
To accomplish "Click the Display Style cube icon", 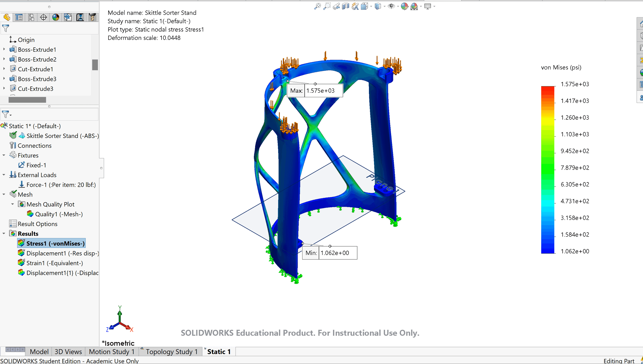I will point(378,6).
